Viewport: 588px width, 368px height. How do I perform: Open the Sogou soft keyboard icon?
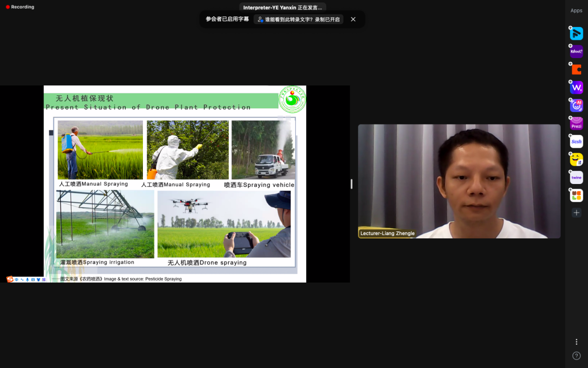pos(33,280)
